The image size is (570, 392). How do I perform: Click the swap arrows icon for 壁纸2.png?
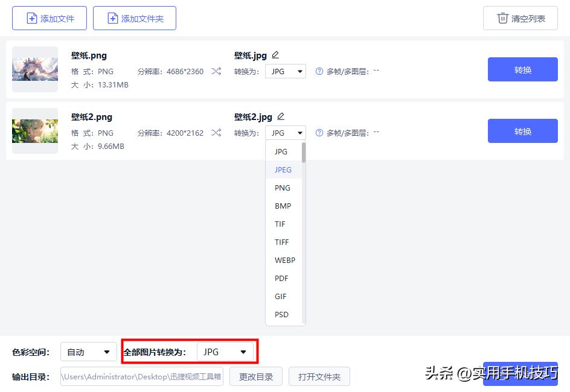pyautogui.click(x=216, y=133)
